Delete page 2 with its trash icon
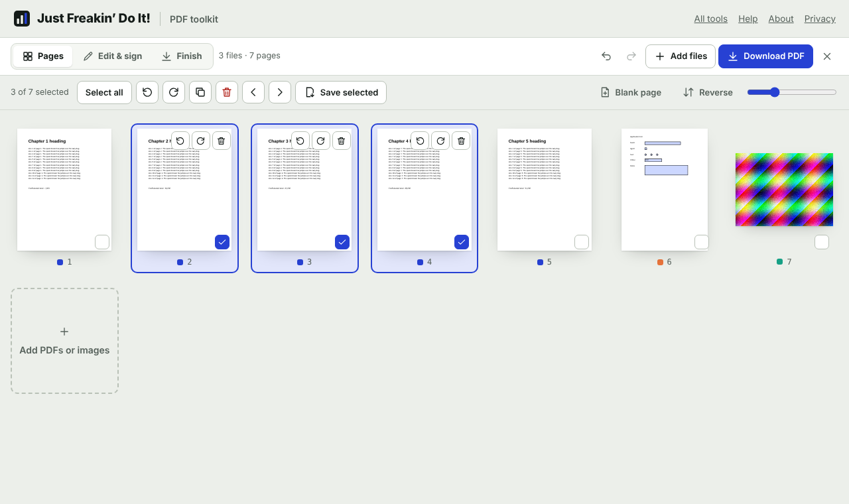 tap(222, 141)
